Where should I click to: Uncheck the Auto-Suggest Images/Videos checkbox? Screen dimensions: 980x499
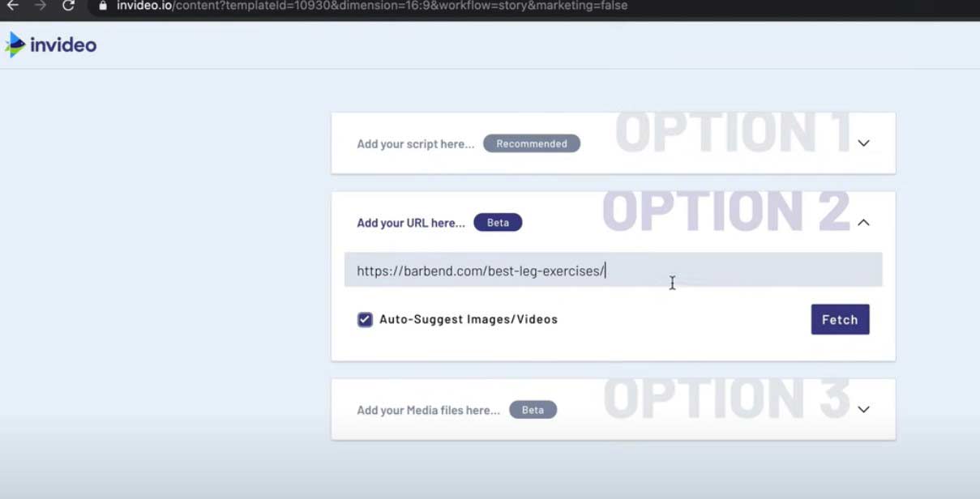click(365, 319)
